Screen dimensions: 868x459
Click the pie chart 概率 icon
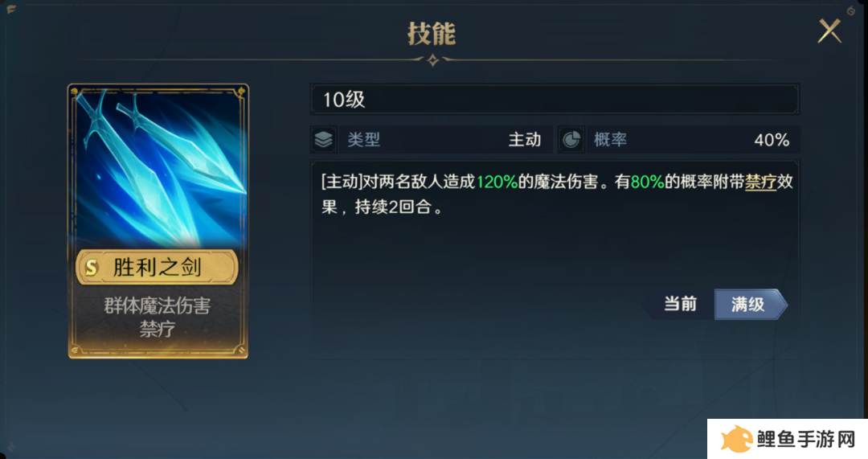(x=571, y=140)
